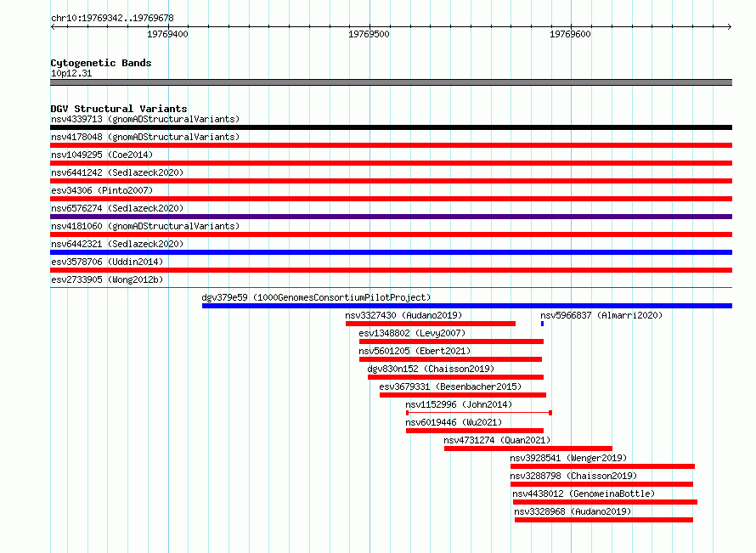Select the black nsv4339713 variant bar
The width and height of the screenshot is (756, 553).
pyautogui.click(x=391, y=127)
